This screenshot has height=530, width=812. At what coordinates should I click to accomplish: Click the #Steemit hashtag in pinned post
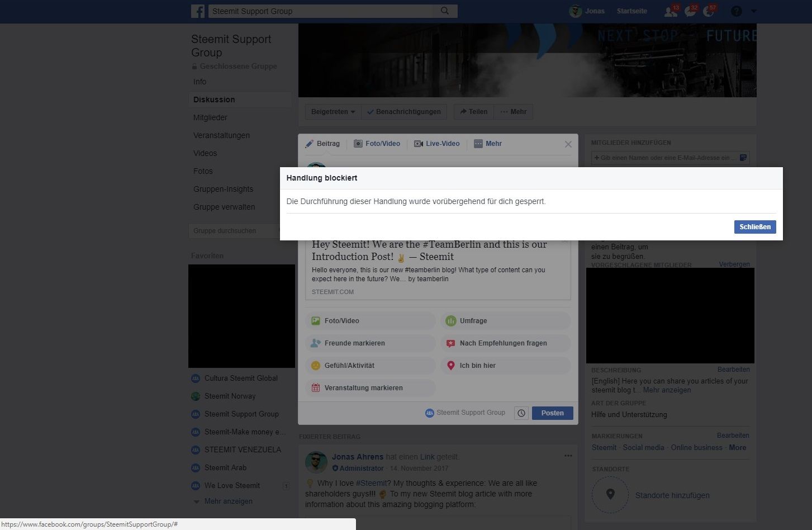[371, 483]
